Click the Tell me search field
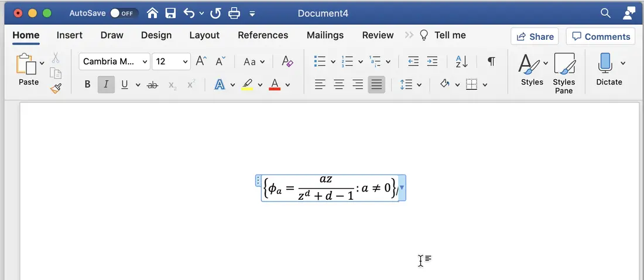 (x=443, y=35)
